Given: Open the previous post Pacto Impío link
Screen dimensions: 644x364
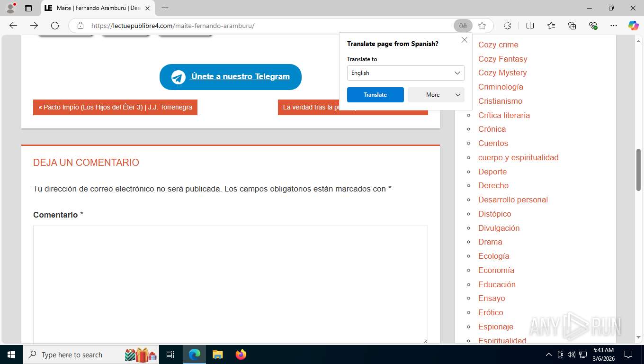Looking at the screenshot, I should [115, 107].
